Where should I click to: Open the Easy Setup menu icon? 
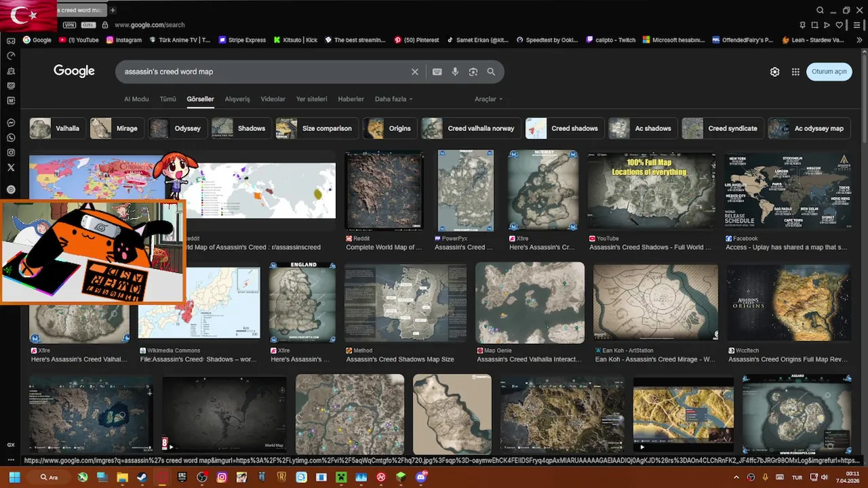click(x=857, y=25)
